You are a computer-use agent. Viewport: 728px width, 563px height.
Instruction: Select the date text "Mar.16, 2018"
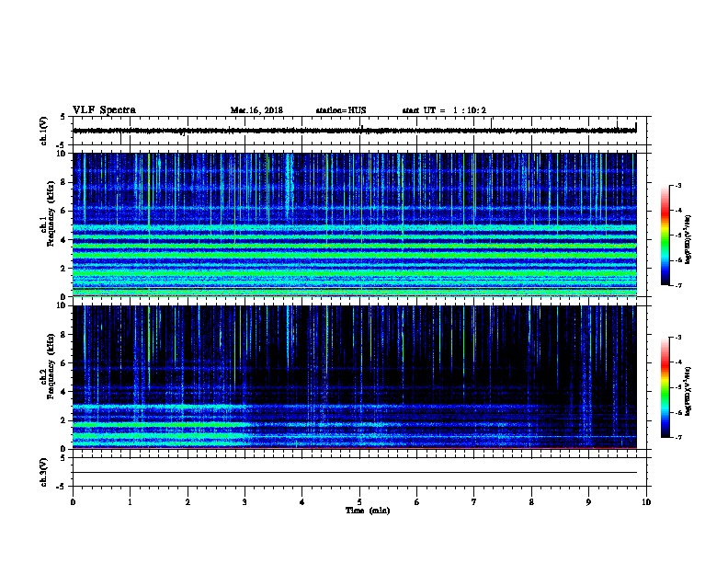tap(256, 110)
